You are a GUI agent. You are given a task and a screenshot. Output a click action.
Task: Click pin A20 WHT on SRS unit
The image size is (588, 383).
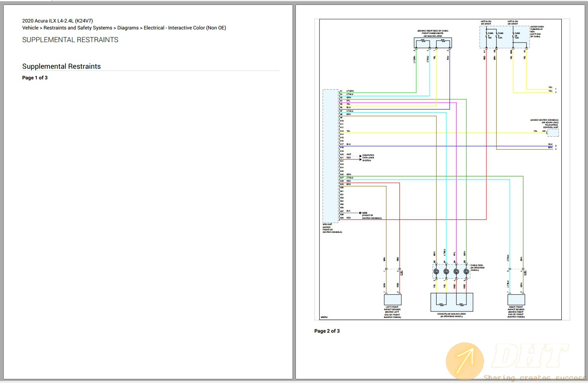(346, 154)
